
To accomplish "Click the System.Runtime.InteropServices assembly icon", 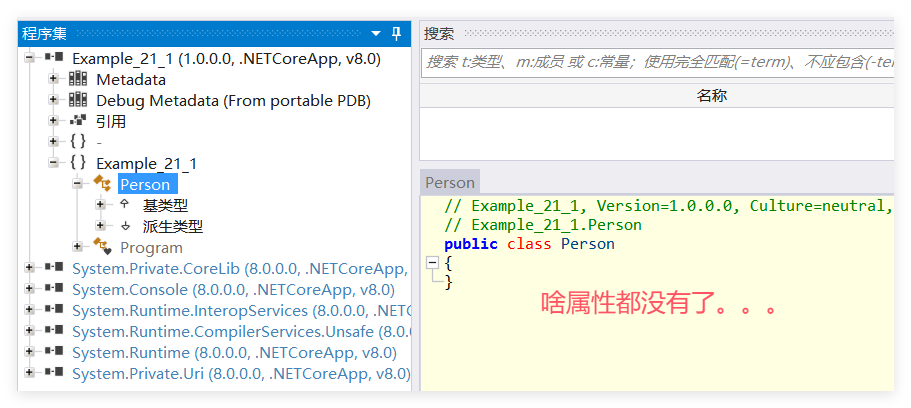I will point(54,309).
